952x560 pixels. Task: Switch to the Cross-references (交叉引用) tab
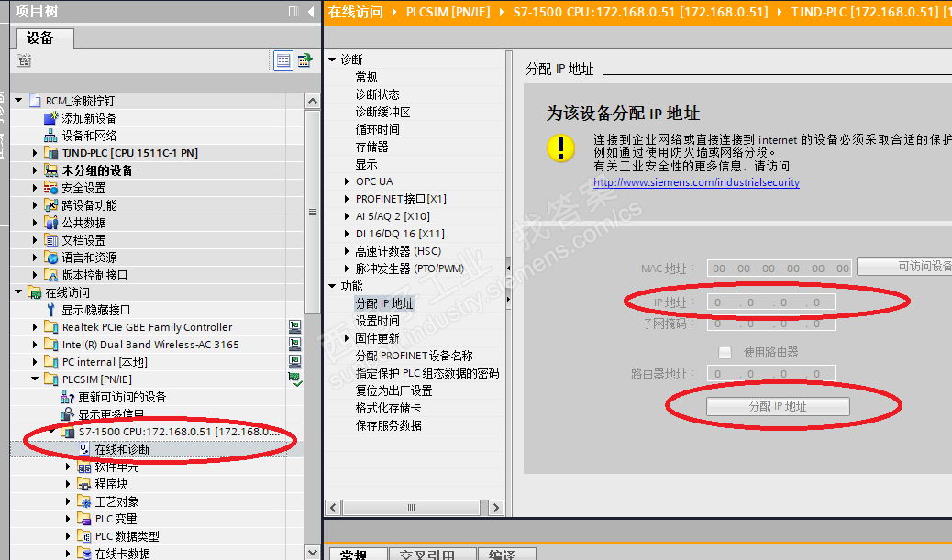point(431,554)
